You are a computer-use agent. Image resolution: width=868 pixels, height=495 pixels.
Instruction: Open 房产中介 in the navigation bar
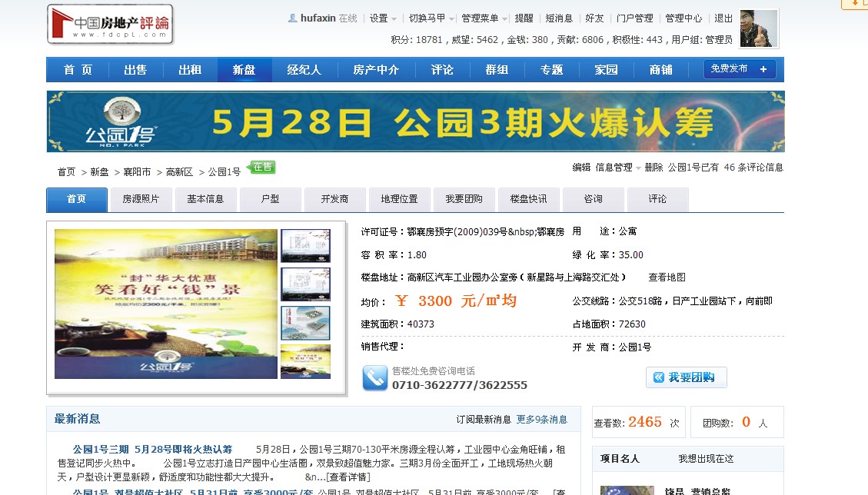376,70
